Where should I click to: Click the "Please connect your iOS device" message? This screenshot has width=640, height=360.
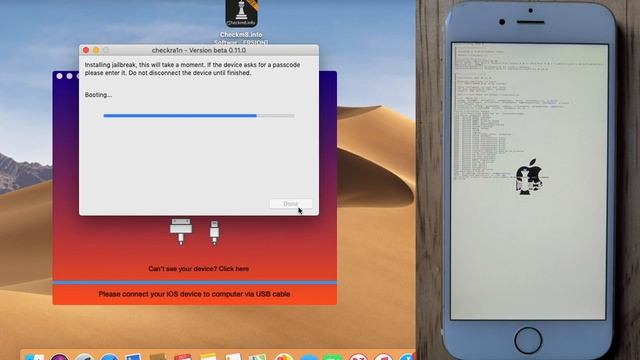point(194,294)
